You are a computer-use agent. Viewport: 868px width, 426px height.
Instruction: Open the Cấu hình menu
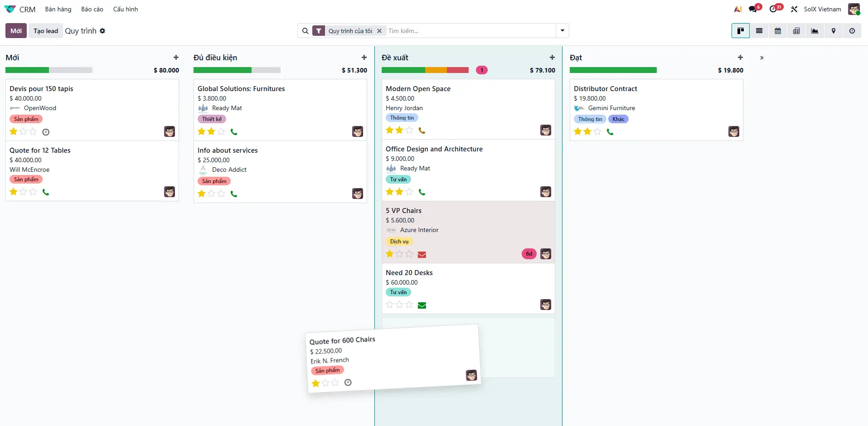126,9
